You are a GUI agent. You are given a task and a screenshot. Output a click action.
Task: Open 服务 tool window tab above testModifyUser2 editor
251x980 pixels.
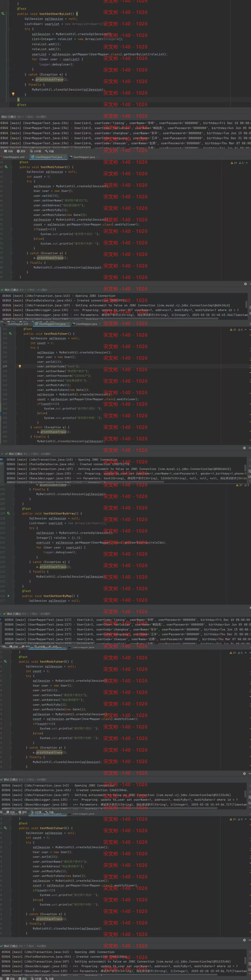(21, 151)
